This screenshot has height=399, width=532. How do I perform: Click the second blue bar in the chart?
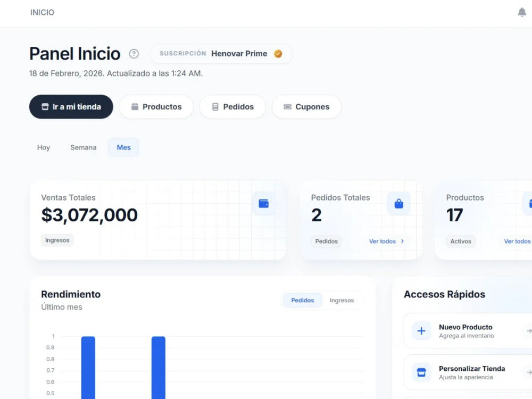[x=159, y=368]
